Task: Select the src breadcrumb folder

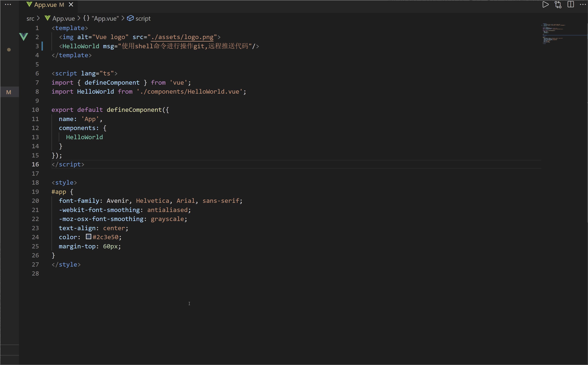Action: point(30,19)
